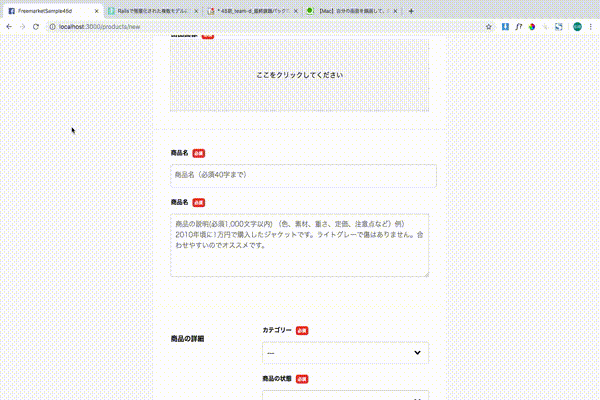Viewport: 600px width, 400px height.
Task: Click the resize grip of the description textarea
Action: point(426,274)
